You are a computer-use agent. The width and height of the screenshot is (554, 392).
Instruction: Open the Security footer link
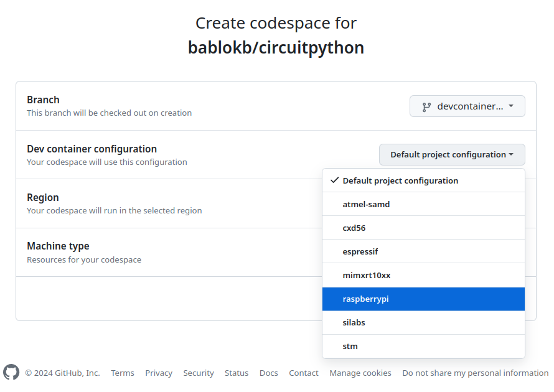tap(199, 373)
